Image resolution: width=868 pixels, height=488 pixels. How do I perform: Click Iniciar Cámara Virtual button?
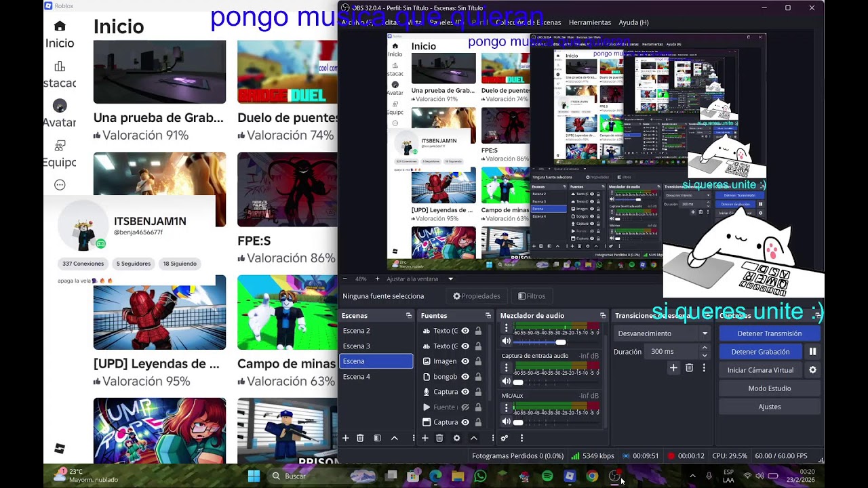(760, 370)
